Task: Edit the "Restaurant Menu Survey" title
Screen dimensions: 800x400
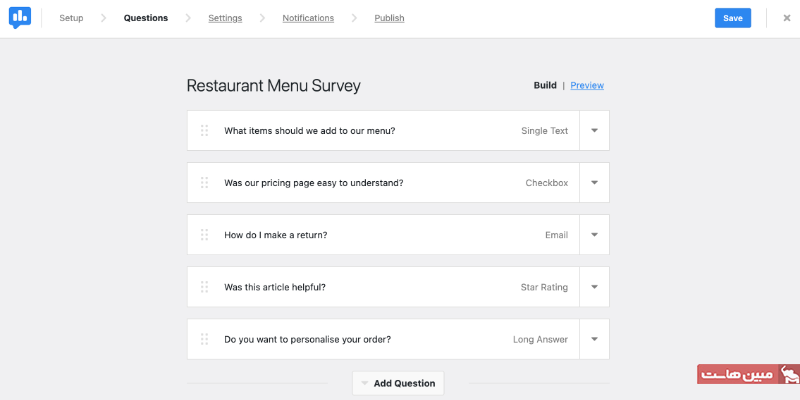Action: [273, 86]
